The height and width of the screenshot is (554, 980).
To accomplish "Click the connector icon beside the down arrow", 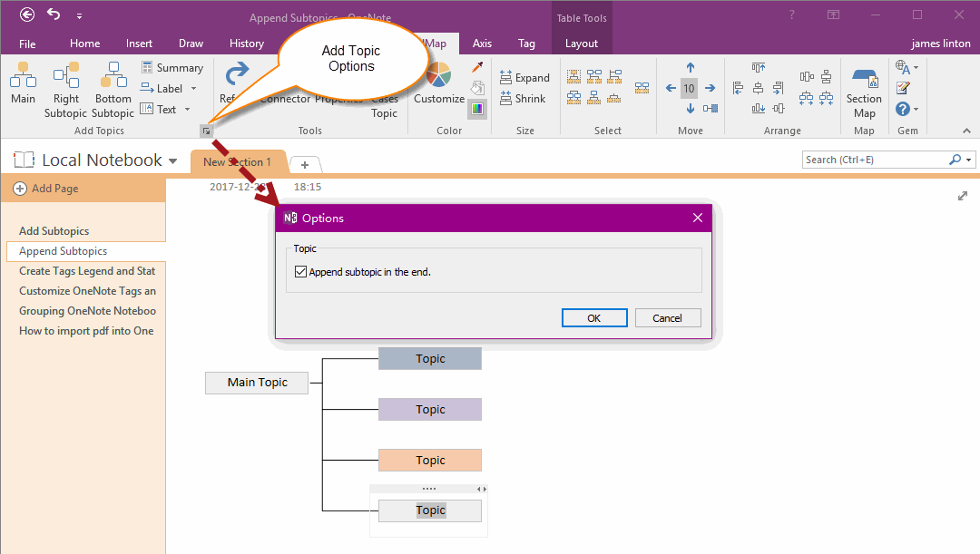I will point(710,109).
